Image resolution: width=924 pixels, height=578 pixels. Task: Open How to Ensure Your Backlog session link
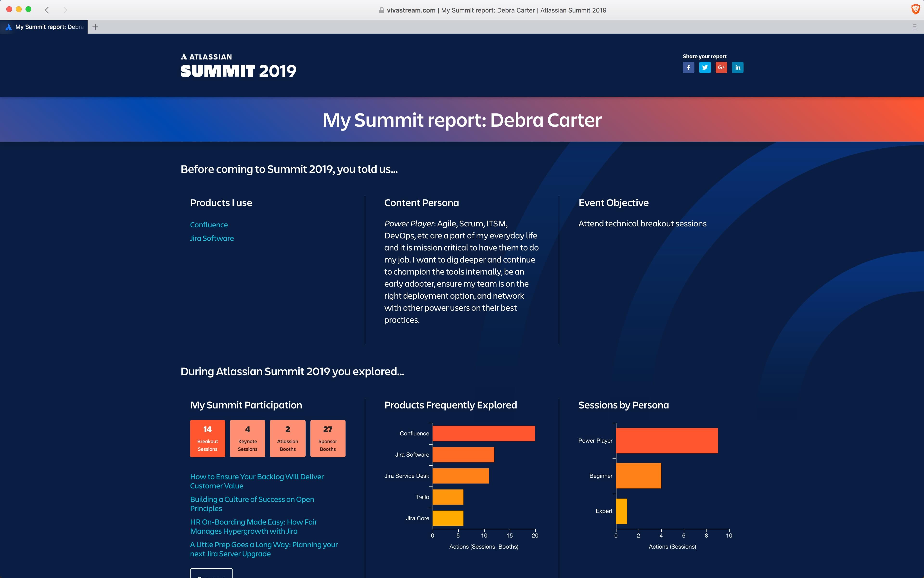coord(257,481)
